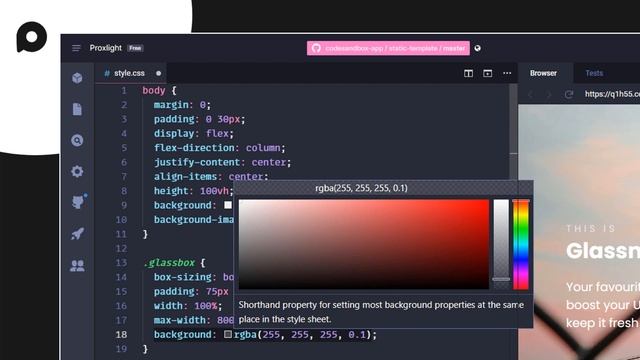Click the THIS IS preview heading
Viewport: 640px width, 360px height.
coord(591,229)
